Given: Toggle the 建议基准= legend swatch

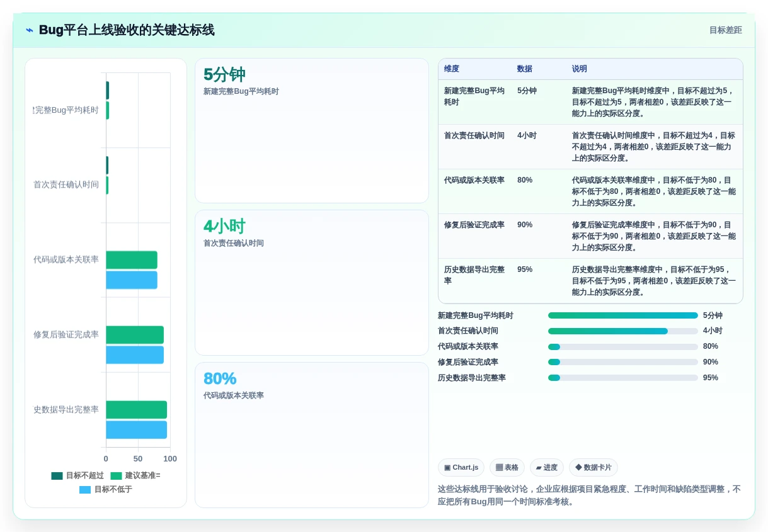Looking at the screenshot, I should click(x=116, y=476).
